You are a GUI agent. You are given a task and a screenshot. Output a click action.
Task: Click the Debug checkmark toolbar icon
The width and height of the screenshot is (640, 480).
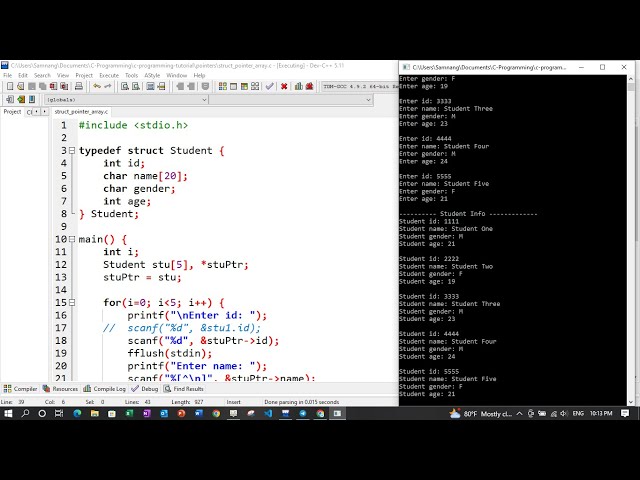(269, 86)
